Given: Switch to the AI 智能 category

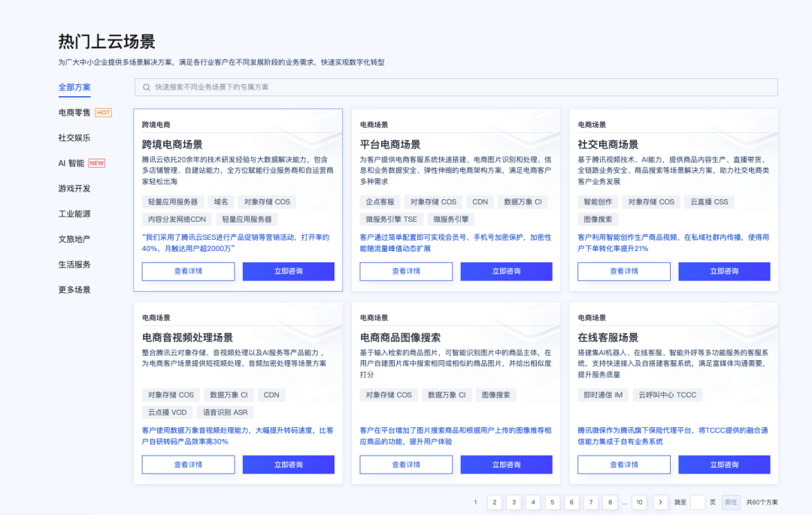Looking at the screenshot, I should click(x=71, y=163).
